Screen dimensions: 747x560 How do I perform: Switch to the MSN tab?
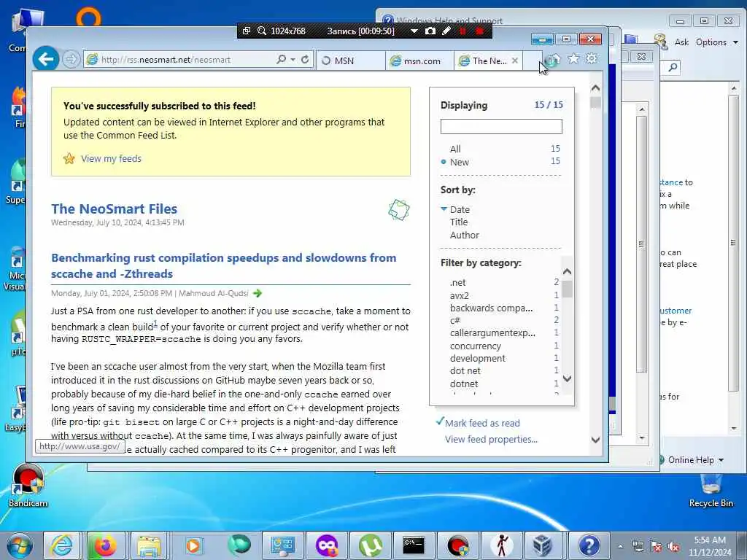pyautogui.click(x=349, y=61)
